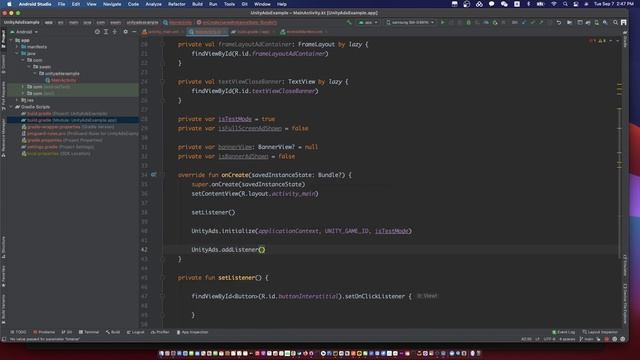Select settings.gradle file

click(x=57, y=147)
